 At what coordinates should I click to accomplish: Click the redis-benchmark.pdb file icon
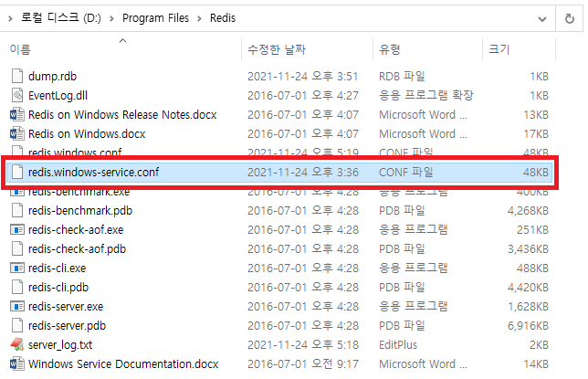point(16,210)
